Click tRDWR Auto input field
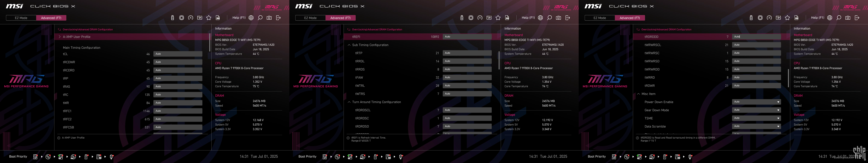 coord(756,86)
